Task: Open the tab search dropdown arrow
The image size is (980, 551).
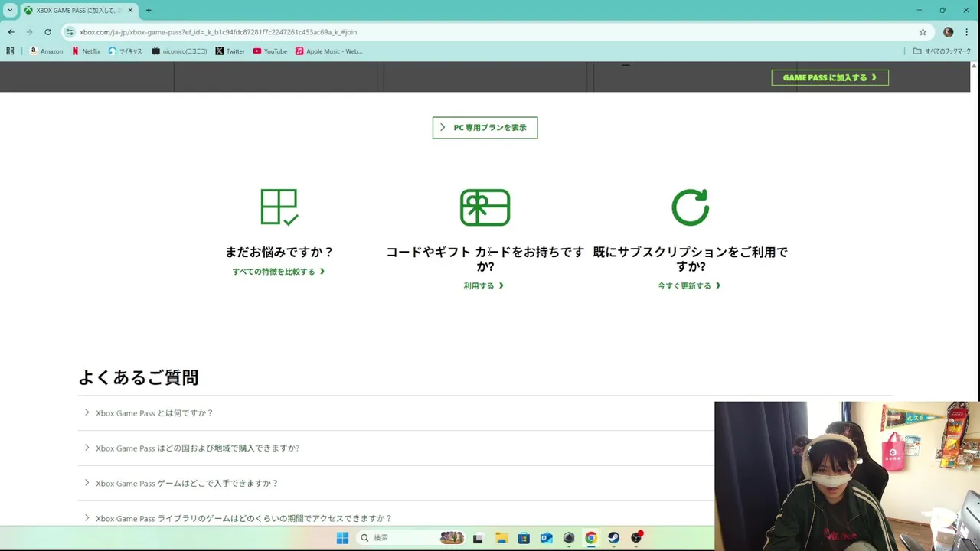Action: [10, 11]
